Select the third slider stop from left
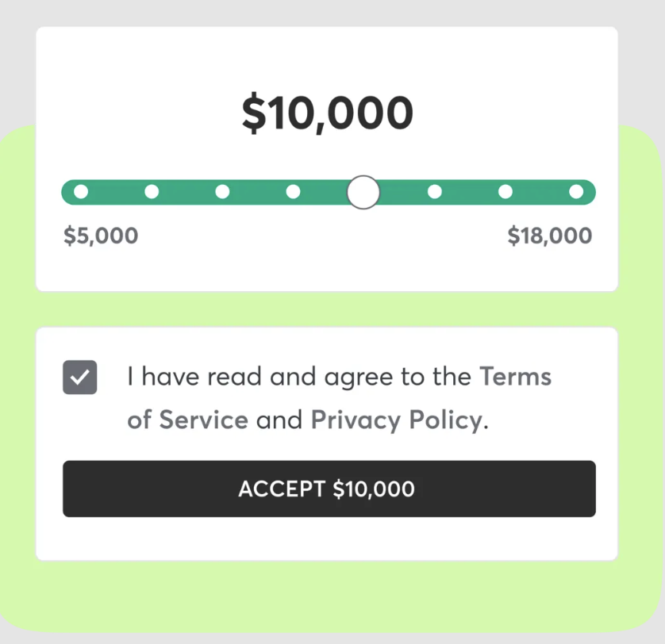The image size is (665, 644). (222, 192)
